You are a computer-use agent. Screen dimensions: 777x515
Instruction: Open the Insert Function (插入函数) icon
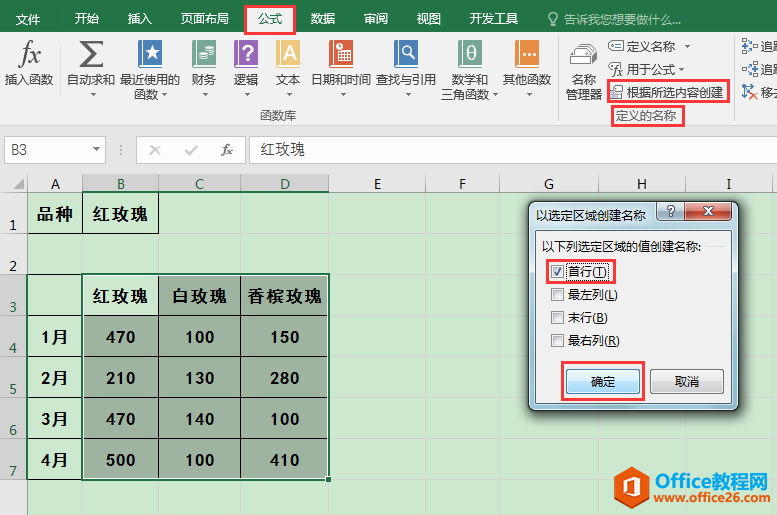[x=29, y=54]
